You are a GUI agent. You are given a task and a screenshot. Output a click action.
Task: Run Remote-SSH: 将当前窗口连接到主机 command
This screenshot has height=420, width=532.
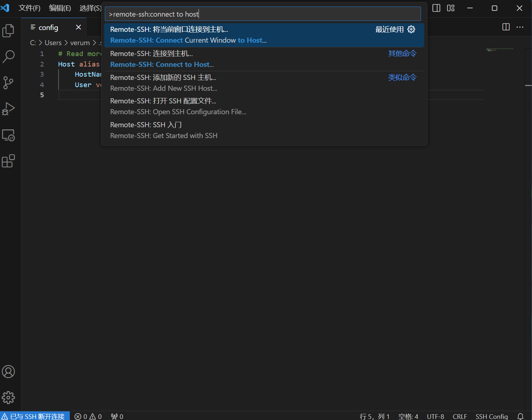coord(264,35)
